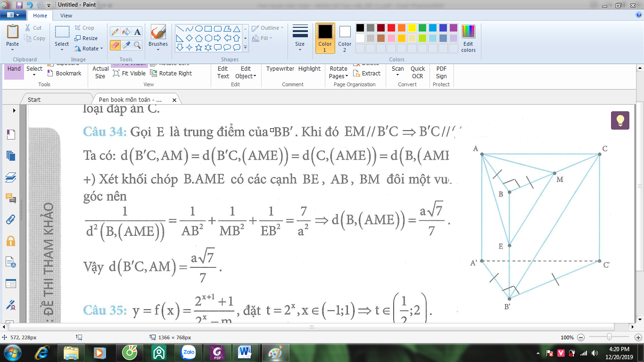Click the Save icon in title bar
Viewport: 644px width, 362px height.
pos(19,5)
